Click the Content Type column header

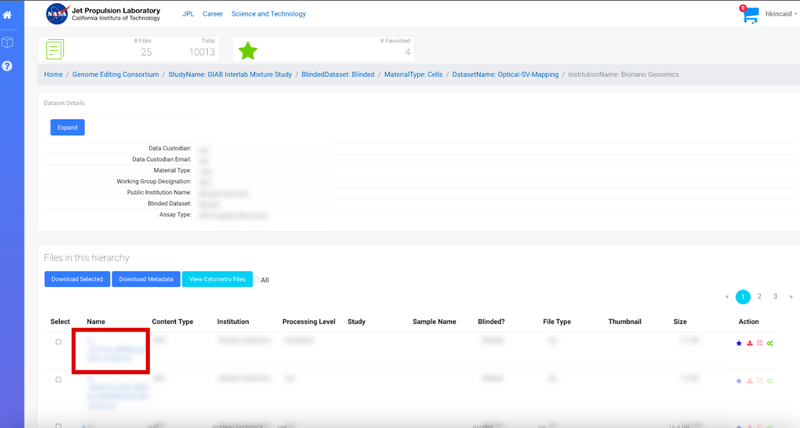[x=172, y=322]
